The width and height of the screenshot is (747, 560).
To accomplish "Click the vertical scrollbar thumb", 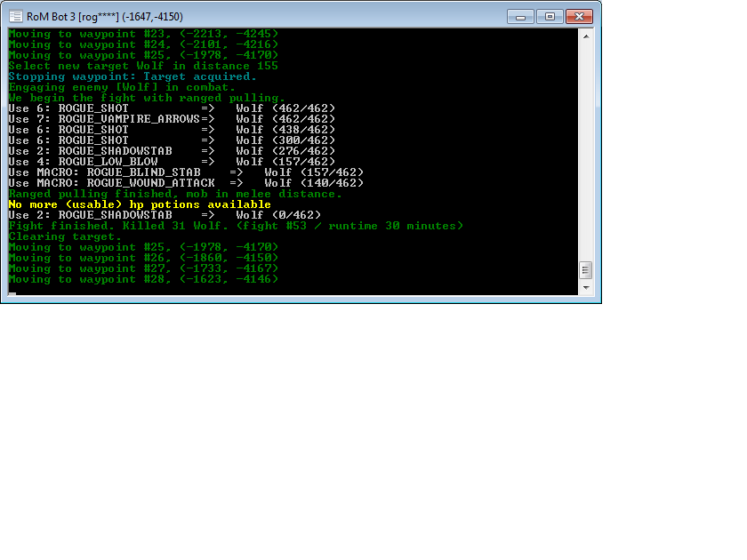I will pyautogui.click(x=586, y=270).
